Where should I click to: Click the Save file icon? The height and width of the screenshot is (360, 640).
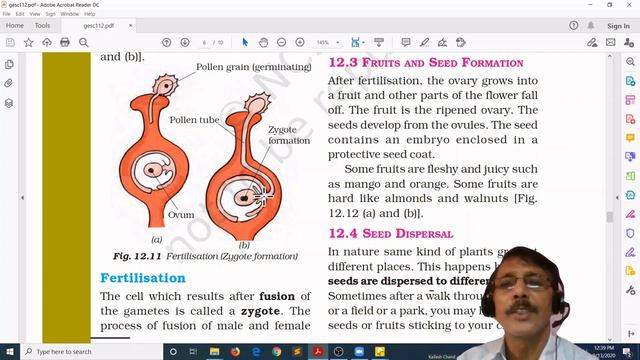tap(10, 42)
